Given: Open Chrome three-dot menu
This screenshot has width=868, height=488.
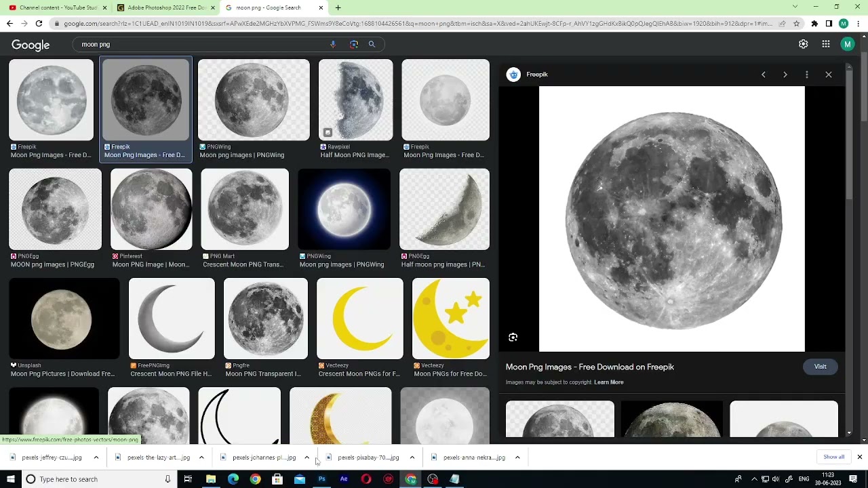Looking at the screenshot, I should pos(858,23).
